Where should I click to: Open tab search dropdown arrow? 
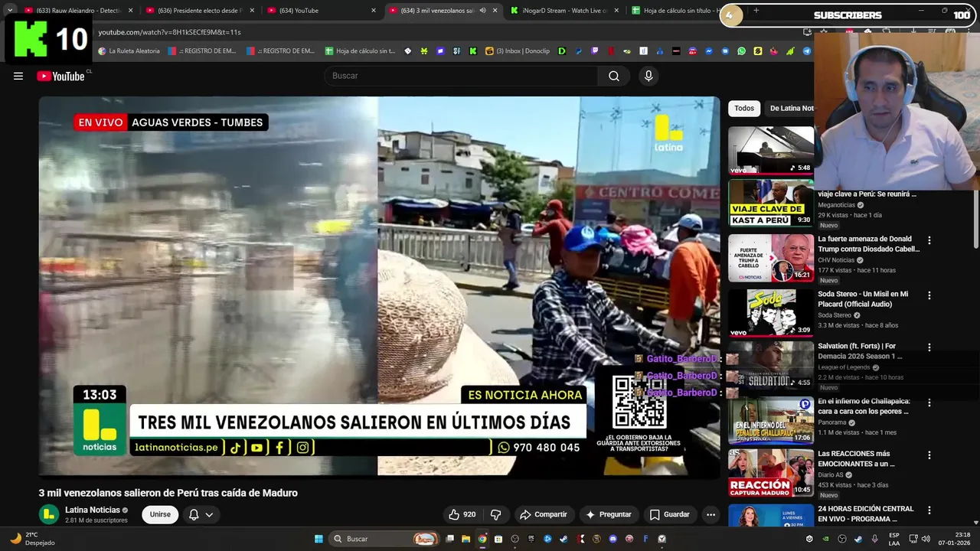pyautogui.click(x=9, y=11)
